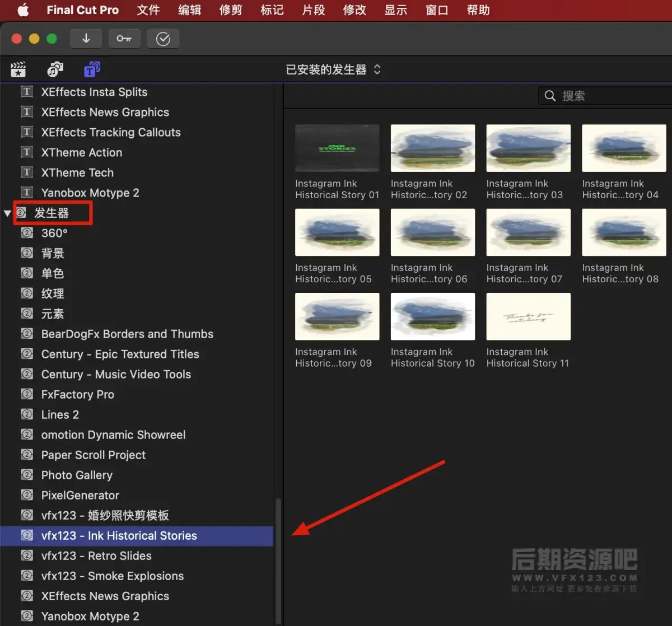
Task: Select Paper Scroll Project category
Action: pyautogui.click(x=137, y=455)
